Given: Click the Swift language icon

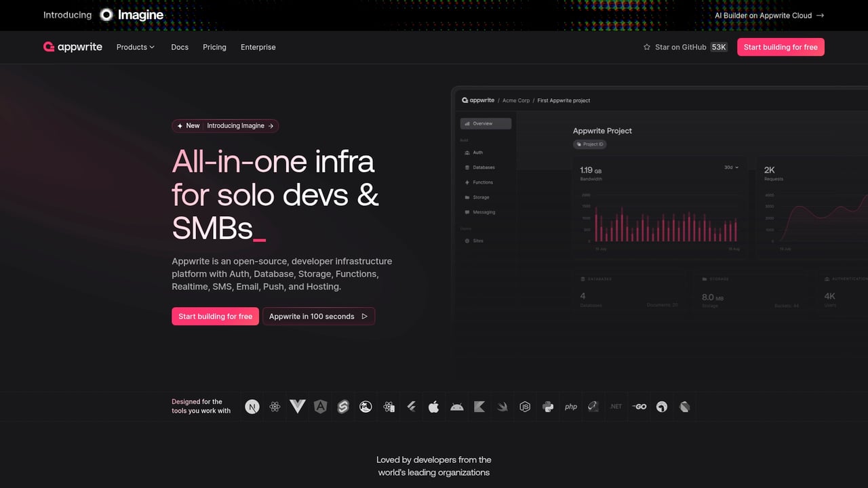Looking at the screenshot, I should click(502, 407).
